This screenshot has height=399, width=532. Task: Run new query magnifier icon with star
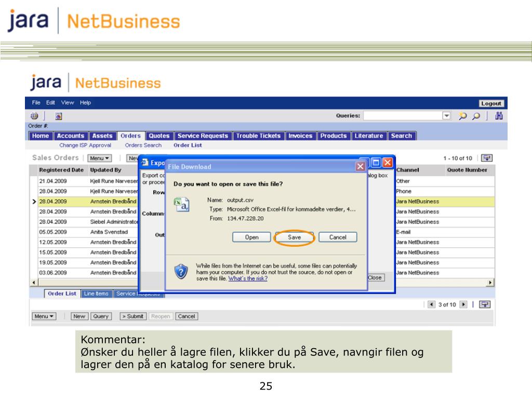tap(462, 116)
